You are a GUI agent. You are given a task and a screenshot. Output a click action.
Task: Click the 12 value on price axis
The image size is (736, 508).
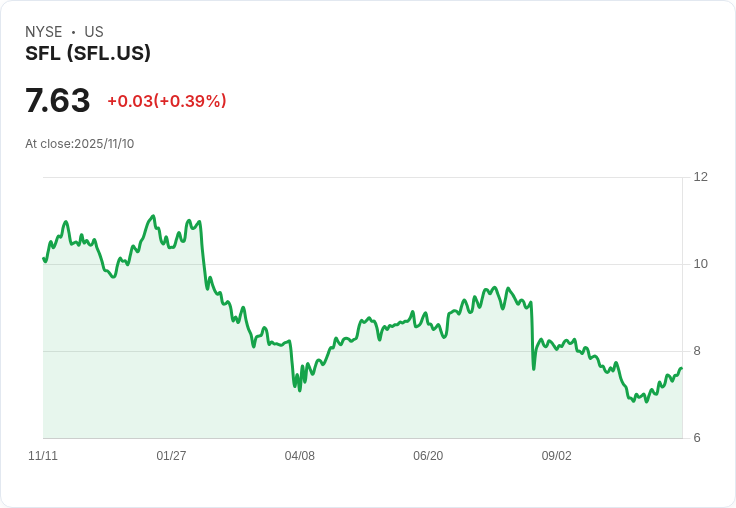[701, 177]
